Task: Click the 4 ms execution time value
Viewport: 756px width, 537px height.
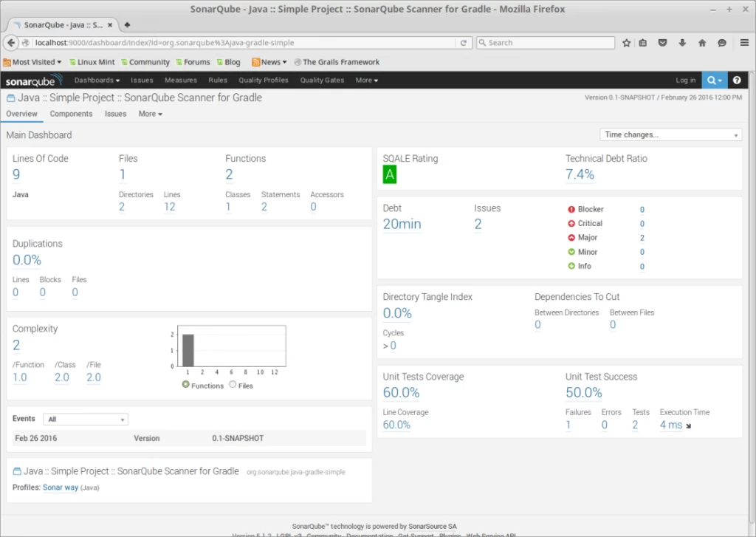Action: 671,425
